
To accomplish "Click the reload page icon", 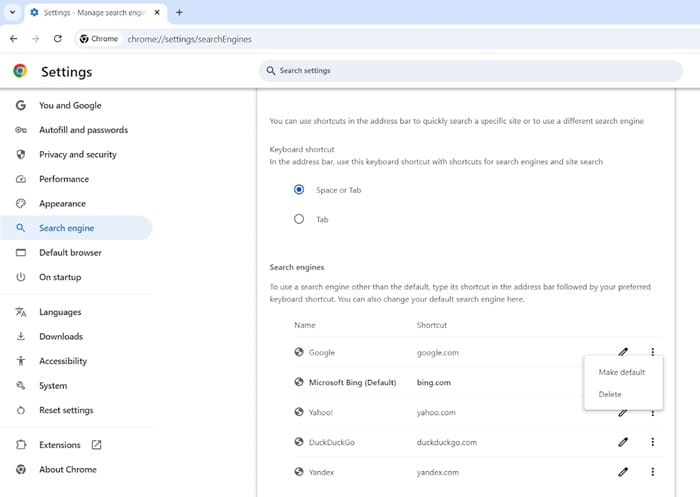I will (x=58, y=39).
